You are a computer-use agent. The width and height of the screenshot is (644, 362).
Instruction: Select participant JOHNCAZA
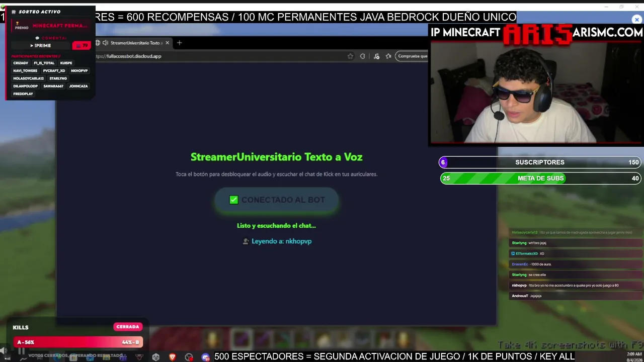[x=78, y=86]
